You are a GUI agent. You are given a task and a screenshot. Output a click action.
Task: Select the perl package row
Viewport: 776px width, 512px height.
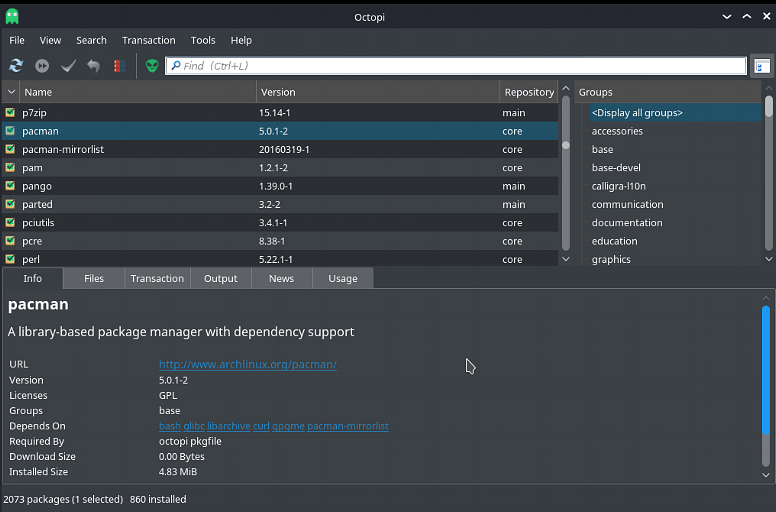[x=280, y=259]
